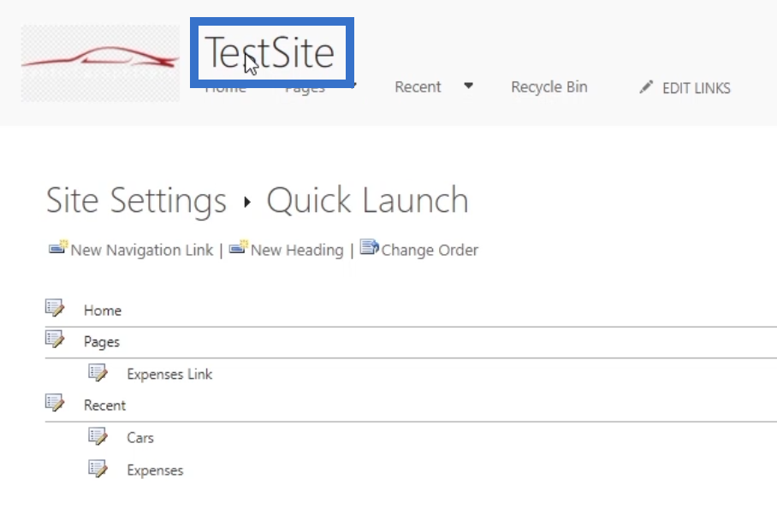Click edit icon beside Expenses Link
This screenshot has width=777, height=532.
pos(98,373)
